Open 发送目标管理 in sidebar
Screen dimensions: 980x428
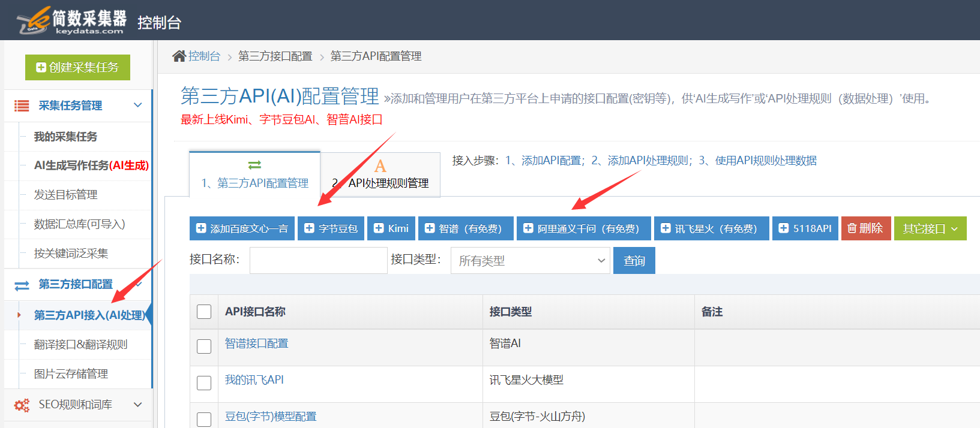pos(65,195)
